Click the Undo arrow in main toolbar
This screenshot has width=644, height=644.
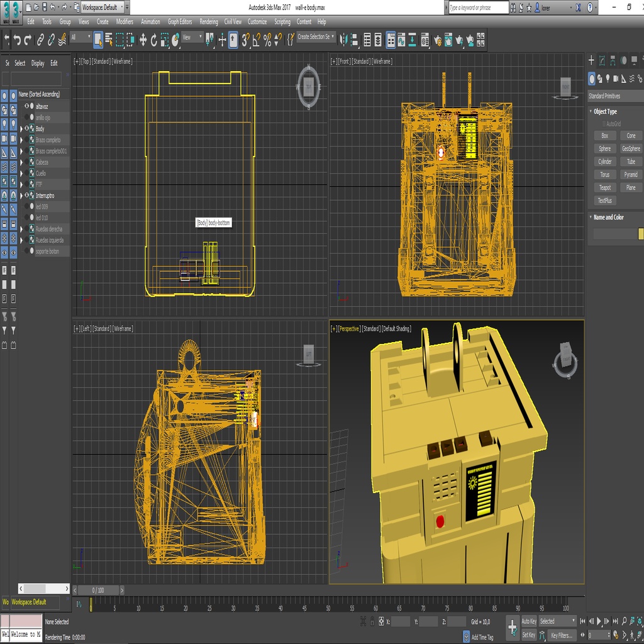pyautogui.click(x=17, y=40)
